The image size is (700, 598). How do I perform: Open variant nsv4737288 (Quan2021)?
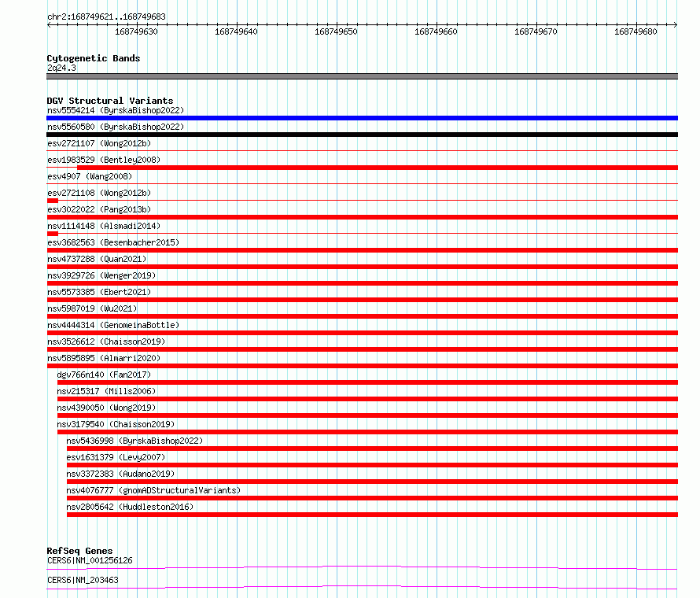[x=97, y=259]
